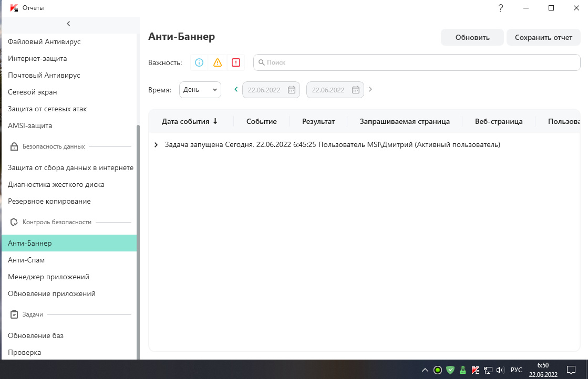Maximize the Отчеты window

tap(551, 8)
